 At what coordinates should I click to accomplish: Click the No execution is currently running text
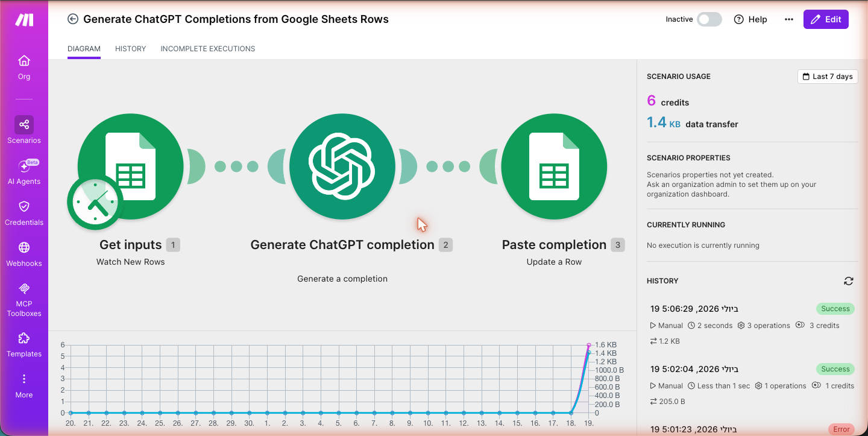point(703,245)
